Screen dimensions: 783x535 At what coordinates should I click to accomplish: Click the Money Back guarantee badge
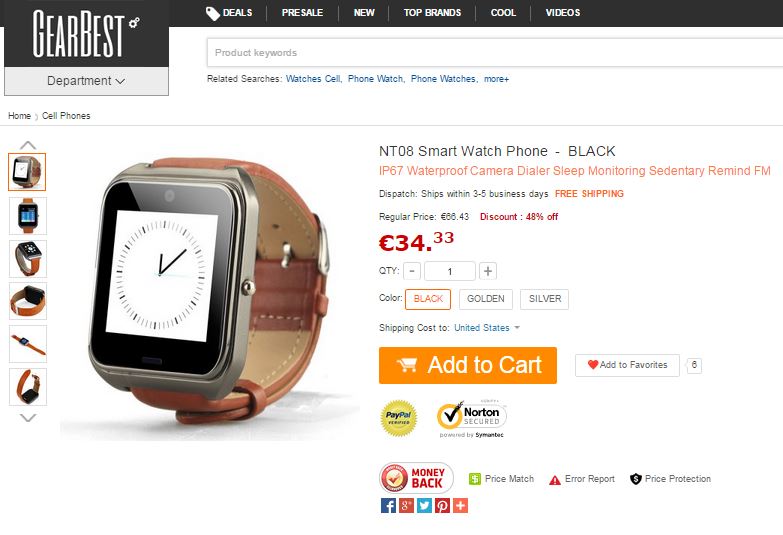click(x=416, y=478)
